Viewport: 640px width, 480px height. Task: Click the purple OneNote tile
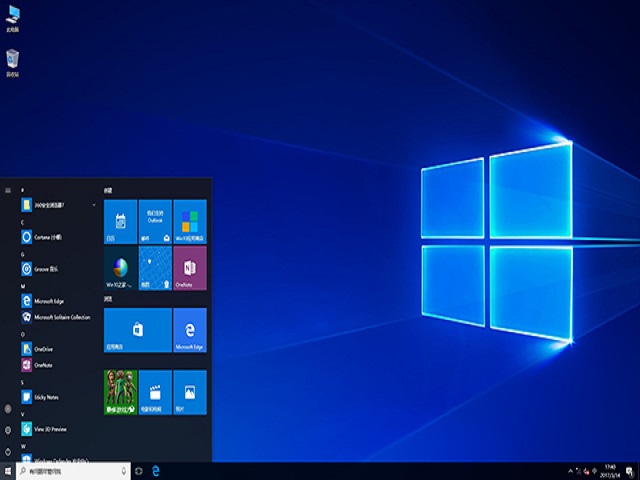pos(190,268)
